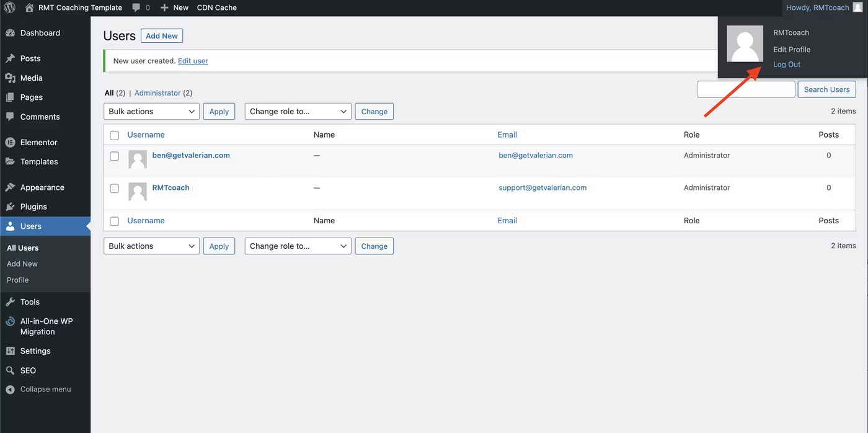Follow the Edit user link in notice
This screenshot has height=433, width=868.
(x=193, y=61)
